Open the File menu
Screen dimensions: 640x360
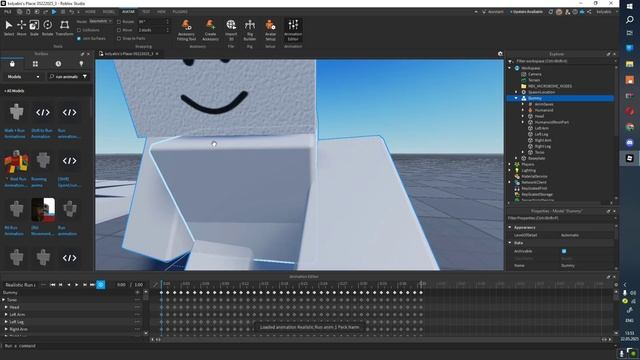click(x=7, y=12)
